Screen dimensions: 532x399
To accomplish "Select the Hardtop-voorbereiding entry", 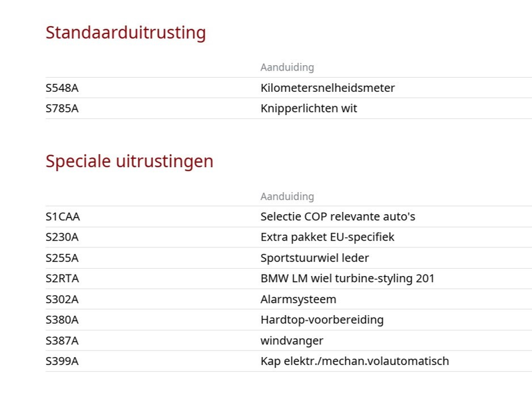I will pyautogui.click(x=322, y=320).
